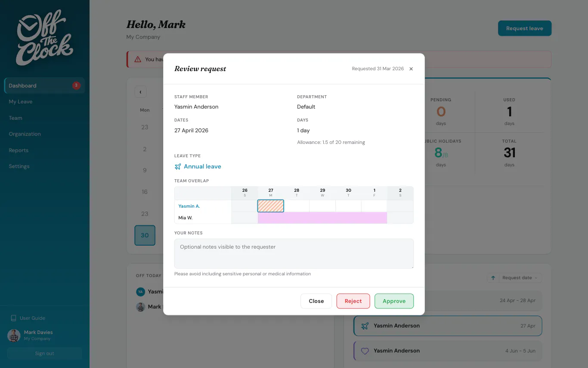Click Yasmin A. name in team overlap
The image size is (588, 368).
(x=189, y=206)
